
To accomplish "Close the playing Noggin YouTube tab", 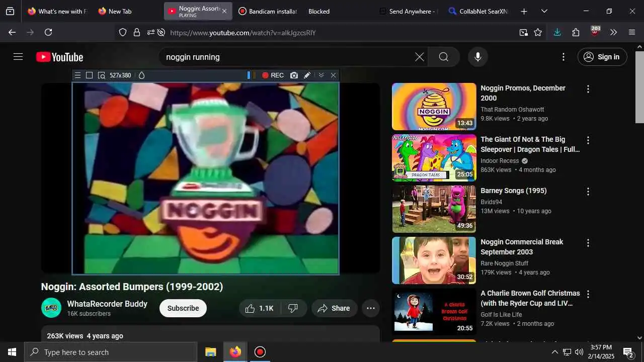I will click(x=224, y=11).
